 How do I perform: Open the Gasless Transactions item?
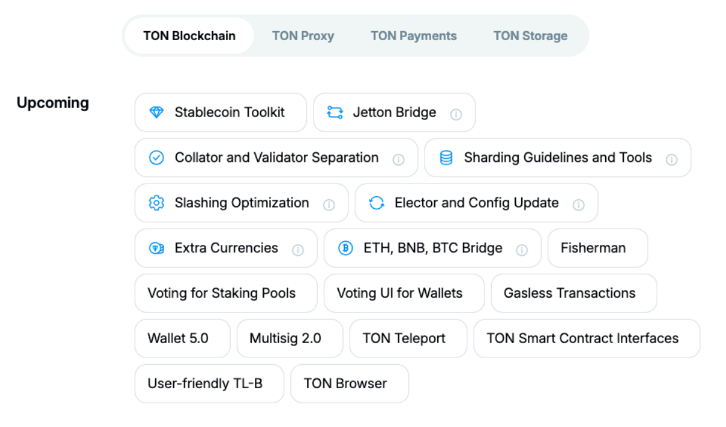574,293
